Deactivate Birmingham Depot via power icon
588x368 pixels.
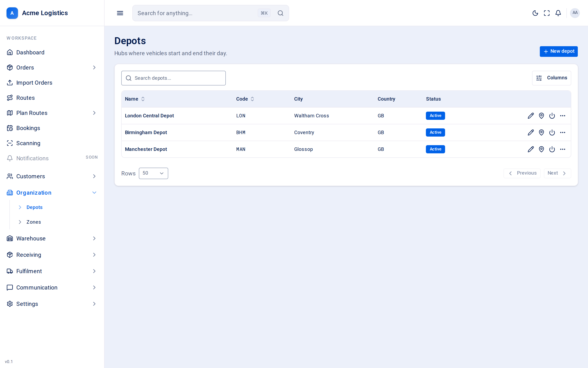click(552, 132)
